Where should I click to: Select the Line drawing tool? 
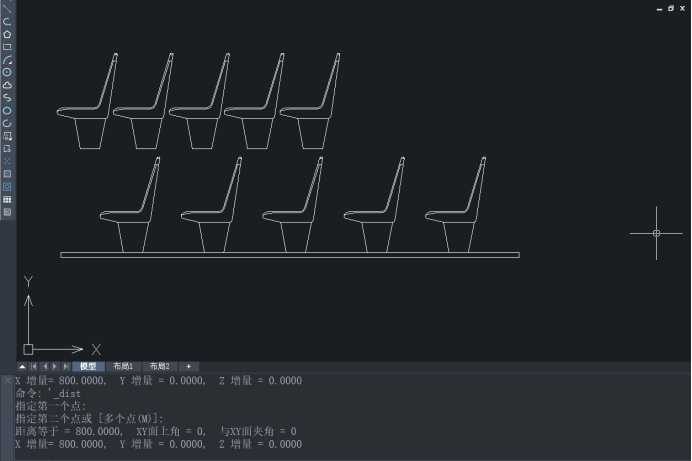click(7, 8)
